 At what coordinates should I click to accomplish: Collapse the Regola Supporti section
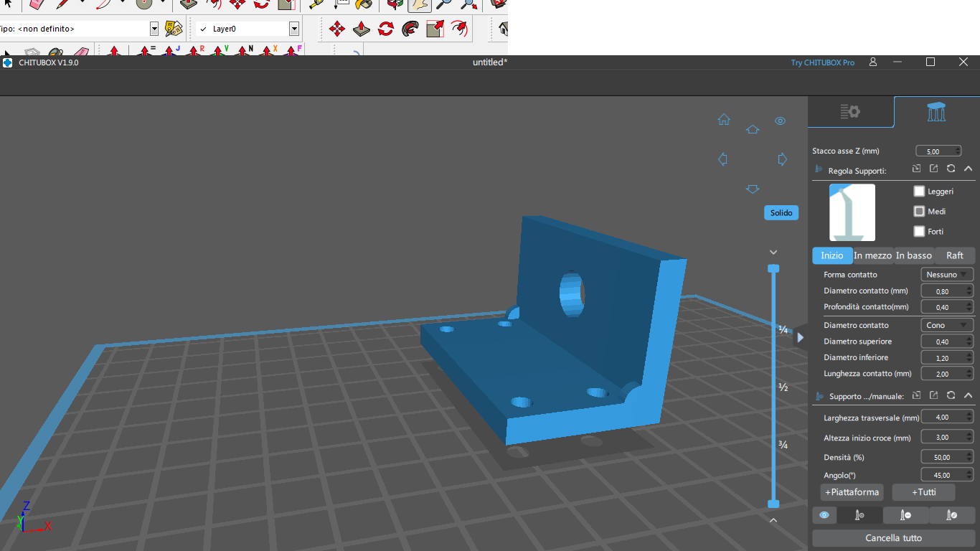tap(968, 169)
